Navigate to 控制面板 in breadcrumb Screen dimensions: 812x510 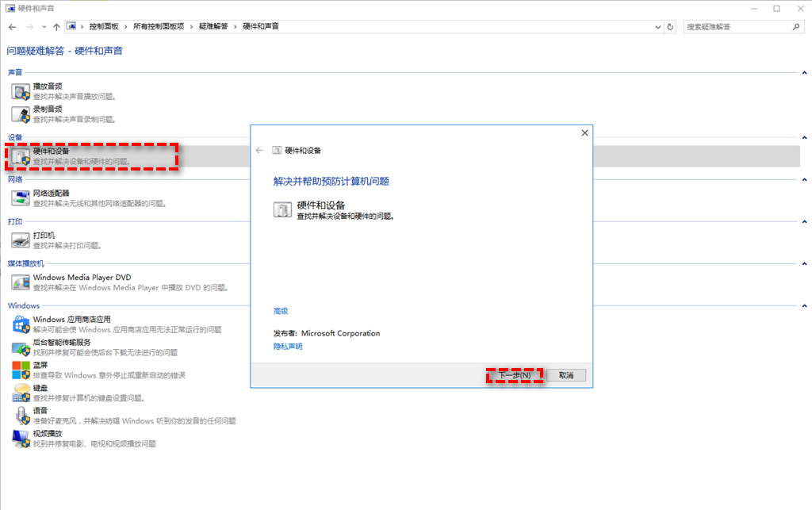pos(104,26)
